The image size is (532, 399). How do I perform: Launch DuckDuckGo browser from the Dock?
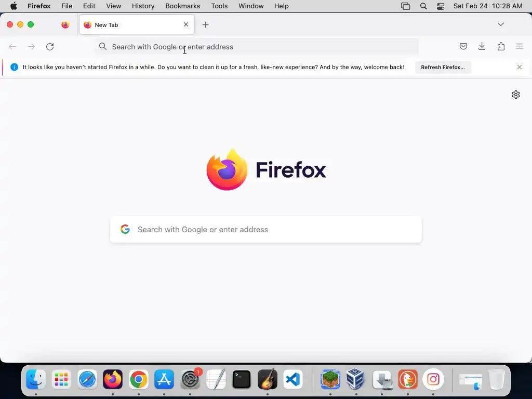[x=408, y=379]
